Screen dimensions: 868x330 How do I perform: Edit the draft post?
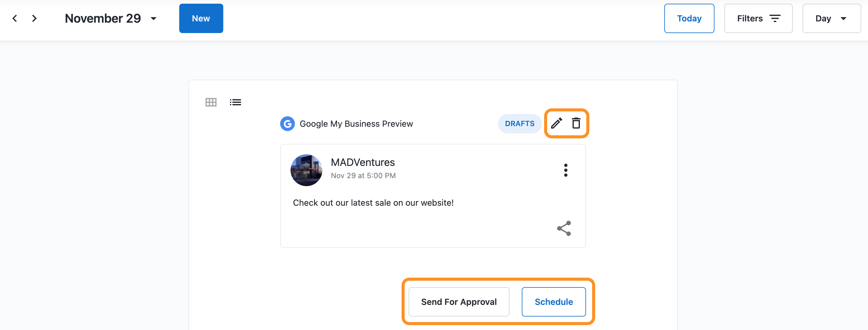coord(556,123)
